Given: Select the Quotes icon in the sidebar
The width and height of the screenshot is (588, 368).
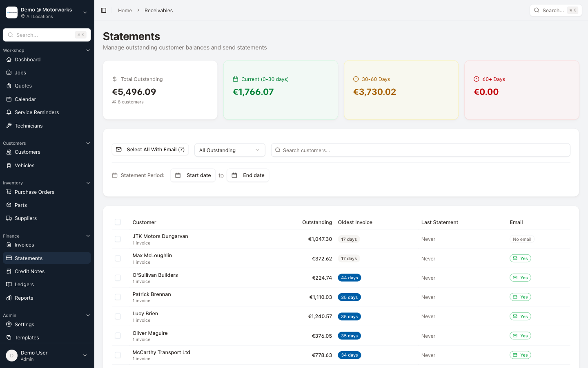Looking at the screenshot, I should 9,85.
